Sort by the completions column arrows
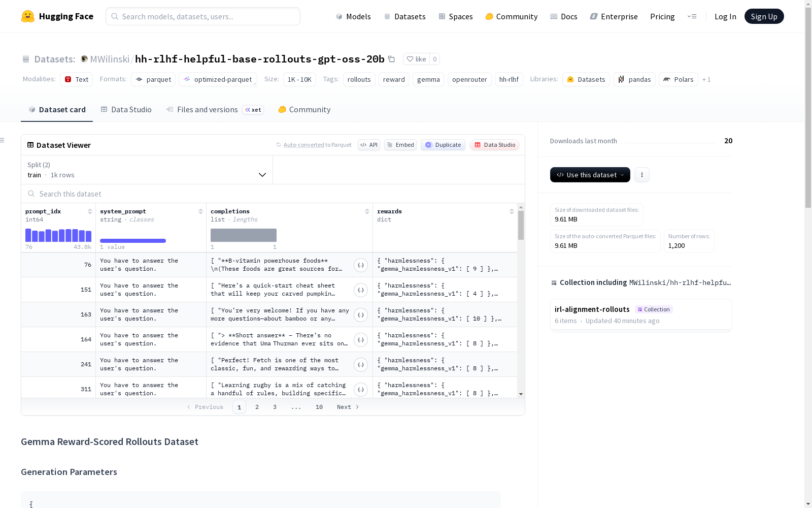The width and height of the screenshot is (812, 508). tap(367, 211)
